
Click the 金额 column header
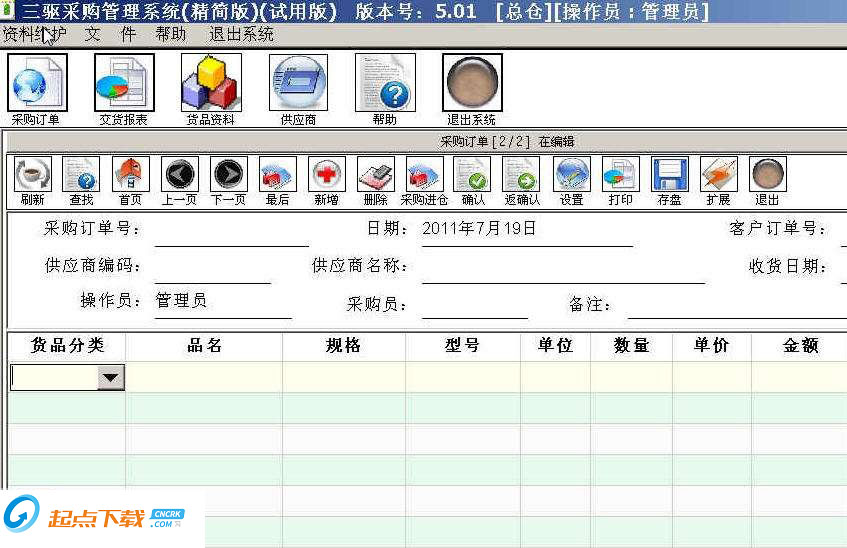click(x=799, y=346)
